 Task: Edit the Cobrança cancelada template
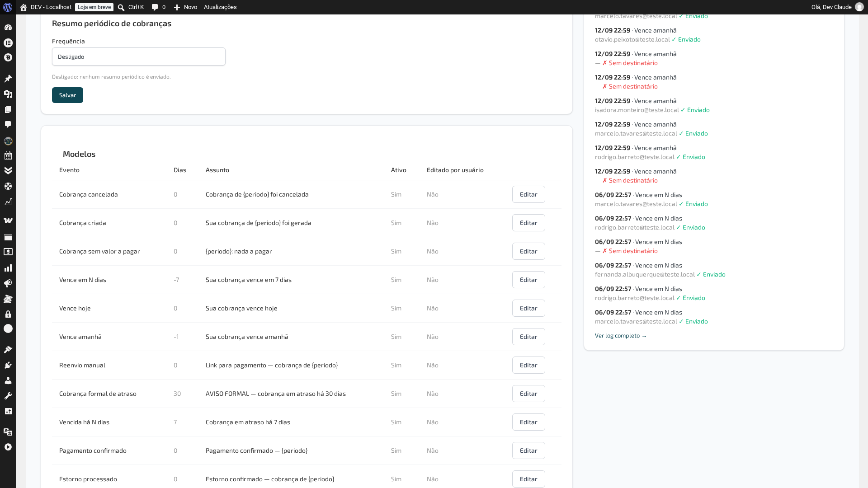coord(528,194)
